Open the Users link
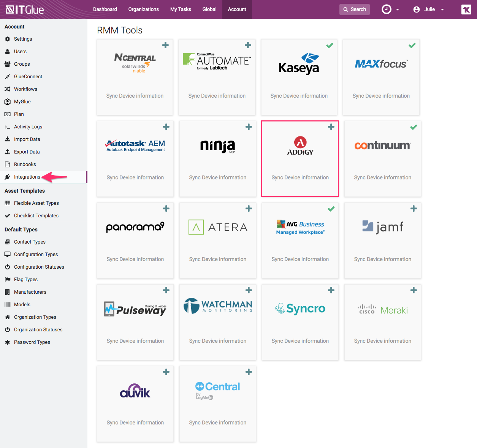The width and height of the screenshot is (477, 448). [20, 52]
